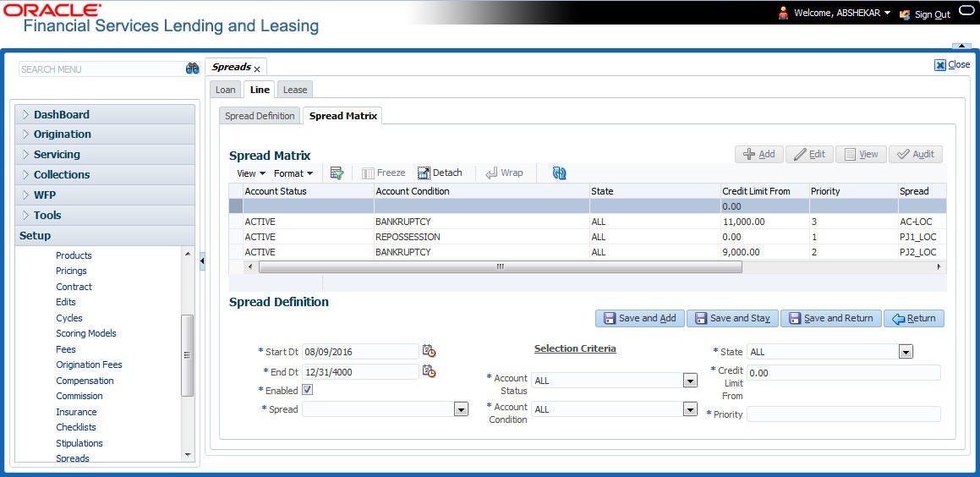
Task: Click the Wrap toolbar item
Action: [505, 173]
